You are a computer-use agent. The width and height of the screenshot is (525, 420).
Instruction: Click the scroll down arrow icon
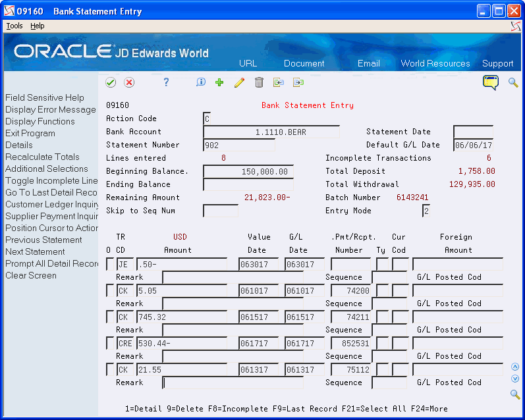(x=515, y=379)
